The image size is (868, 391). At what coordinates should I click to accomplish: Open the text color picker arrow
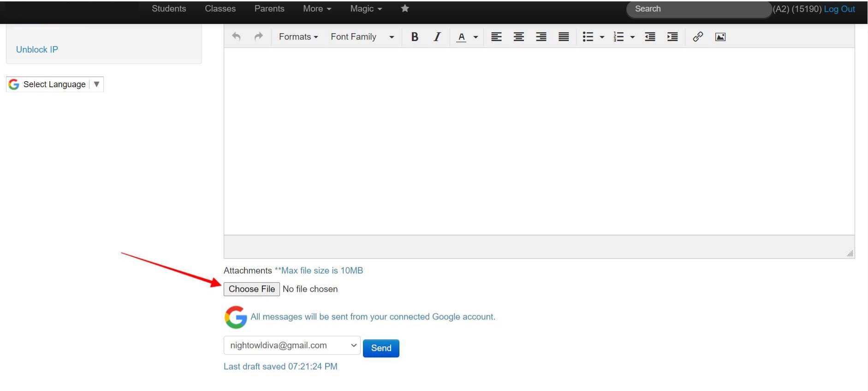pyautogui.click(x=476, y=37)
